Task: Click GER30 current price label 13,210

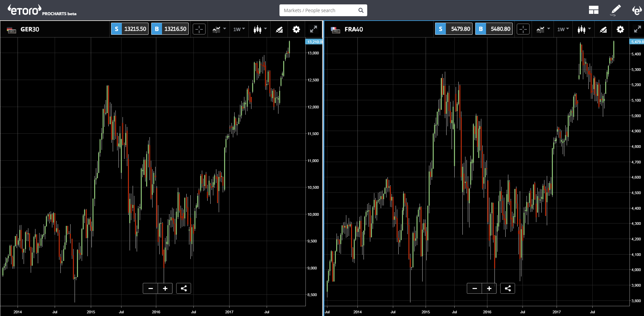Action: (314, 42)
